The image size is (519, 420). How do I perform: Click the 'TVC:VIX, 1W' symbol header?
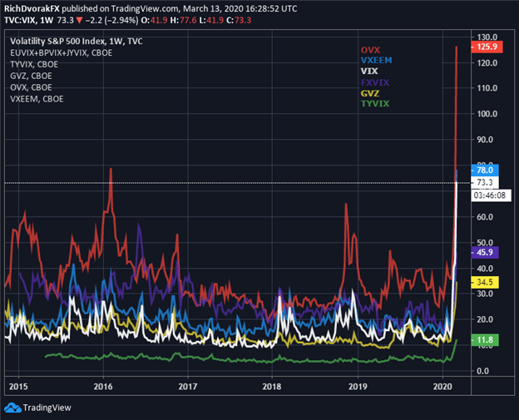(x=29, y=21)
